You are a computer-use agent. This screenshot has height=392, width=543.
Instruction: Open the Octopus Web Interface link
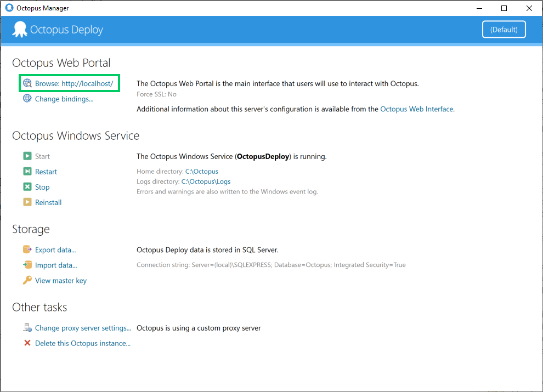click(417, 109)
